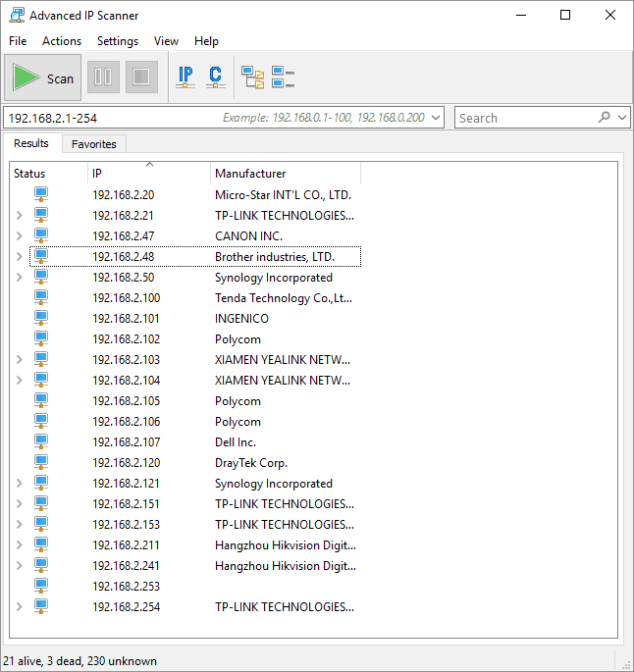The image size is (634, 672).
Task: Select the Tenda Technology manufacturer entry
Action: click(x=284, y=298)
